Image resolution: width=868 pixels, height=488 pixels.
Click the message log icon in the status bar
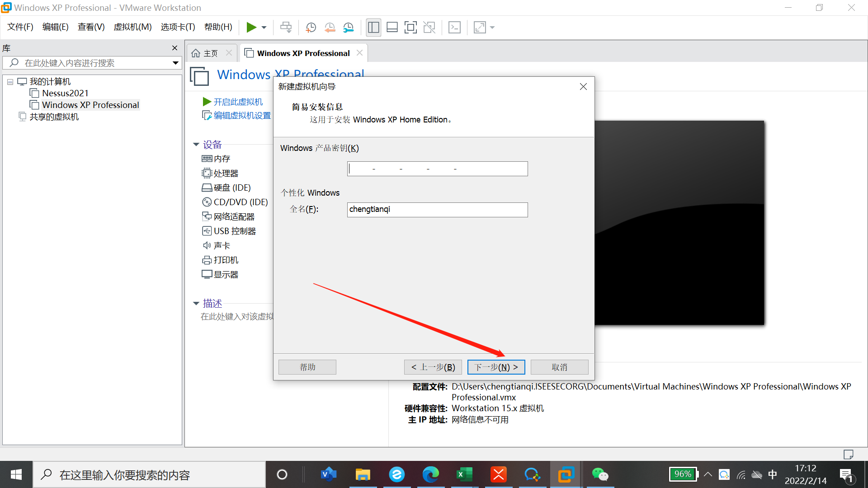tap(848, 454)
